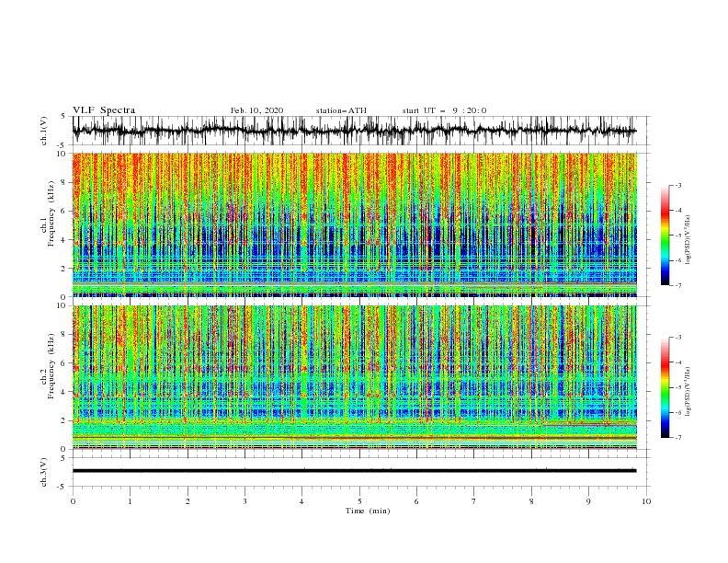Image resolution: width=728 pixels, height=563 pixels.
Task: Click time axis tick label 3
Action: coord(245,501)
